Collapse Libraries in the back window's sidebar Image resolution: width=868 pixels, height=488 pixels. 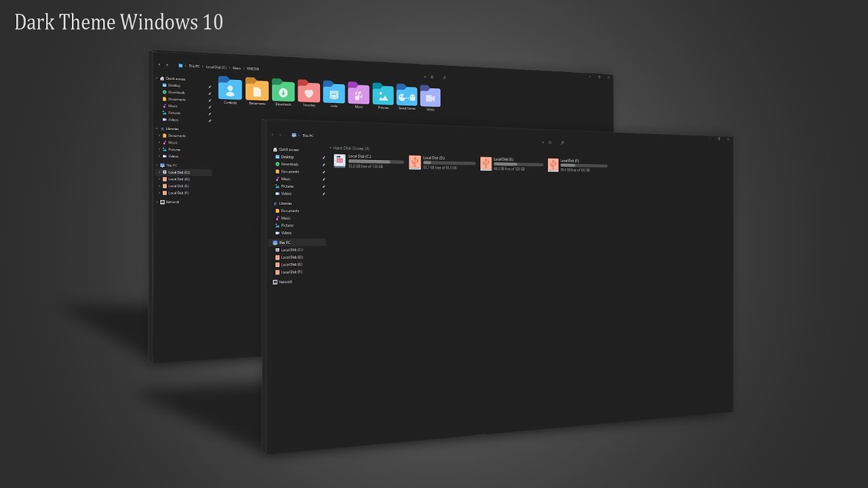tap(158, 129)
